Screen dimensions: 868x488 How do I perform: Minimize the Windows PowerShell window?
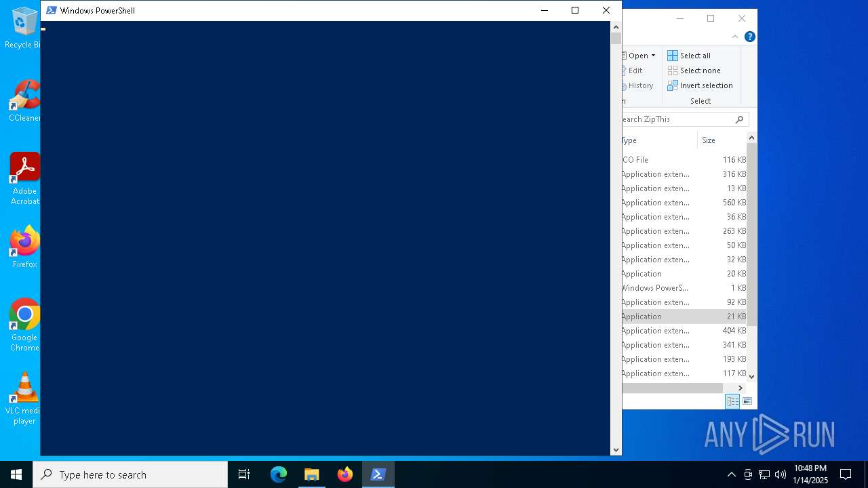pos(544,10)
